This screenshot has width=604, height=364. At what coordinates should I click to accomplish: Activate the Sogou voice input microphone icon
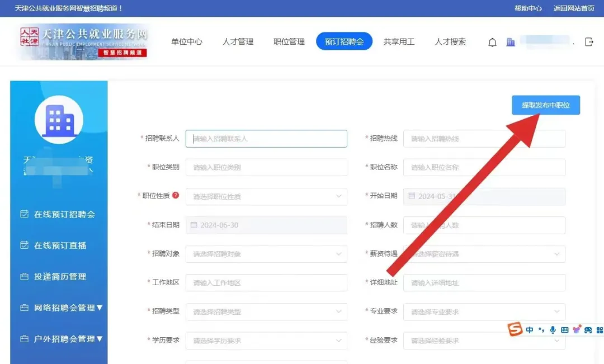(553, 330)
